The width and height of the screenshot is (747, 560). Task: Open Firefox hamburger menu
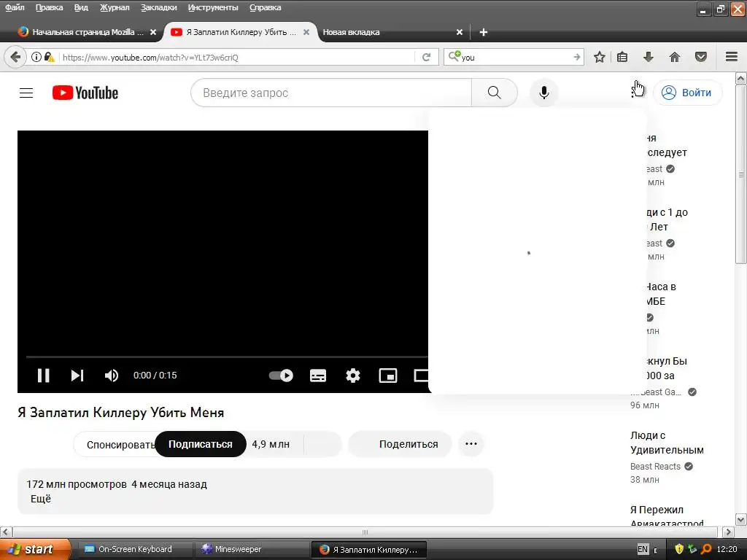[x=732, y=57]
